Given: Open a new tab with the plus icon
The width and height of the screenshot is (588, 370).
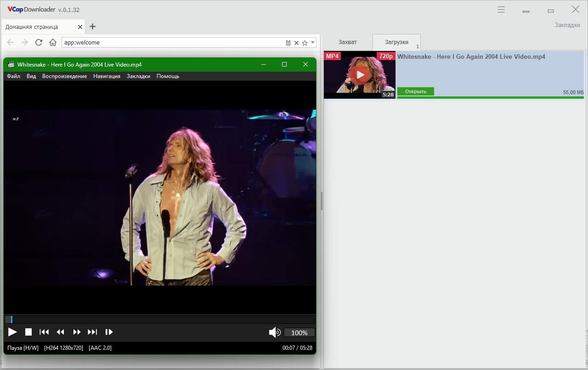Looking at the screenshot, I should (x=92, y=27).
